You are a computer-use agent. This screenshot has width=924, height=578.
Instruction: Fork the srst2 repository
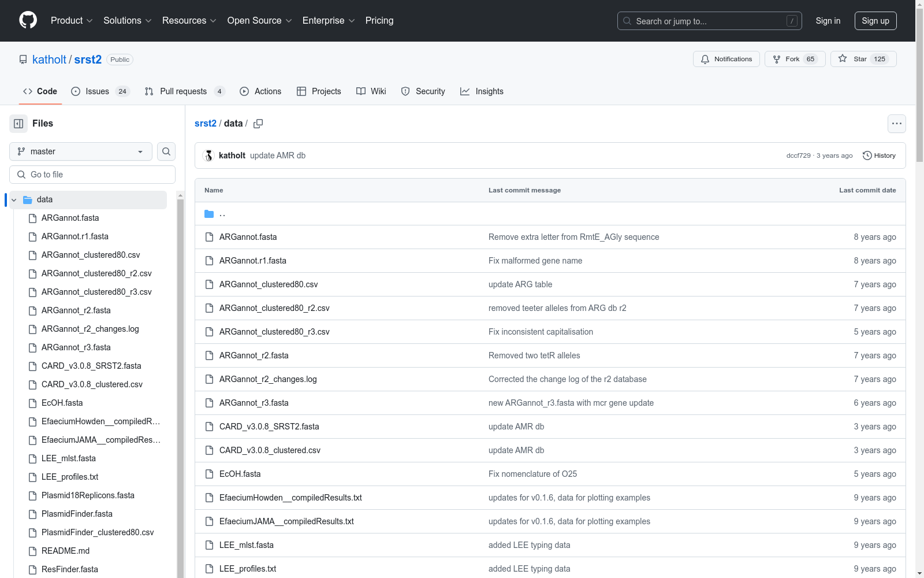pyautogui.click(x=795, y=59)
